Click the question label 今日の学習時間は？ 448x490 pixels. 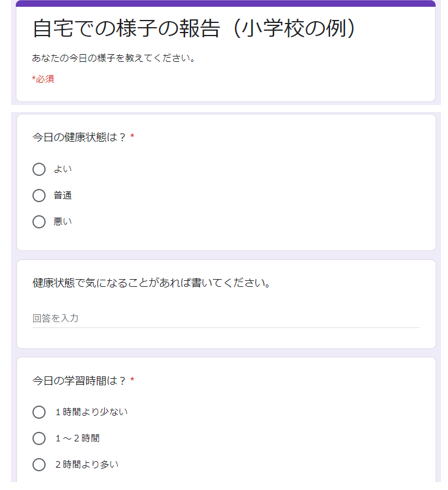[x=79, y=380]
